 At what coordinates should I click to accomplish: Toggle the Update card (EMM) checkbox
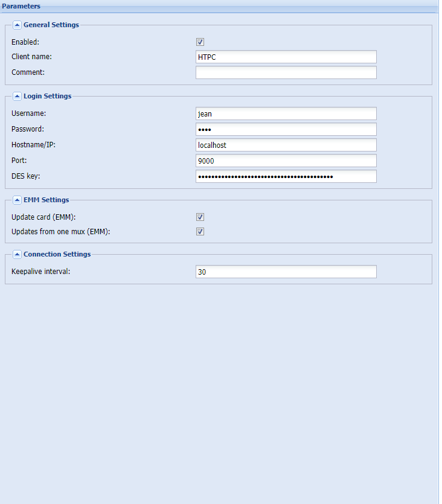(x=200, y=217)
